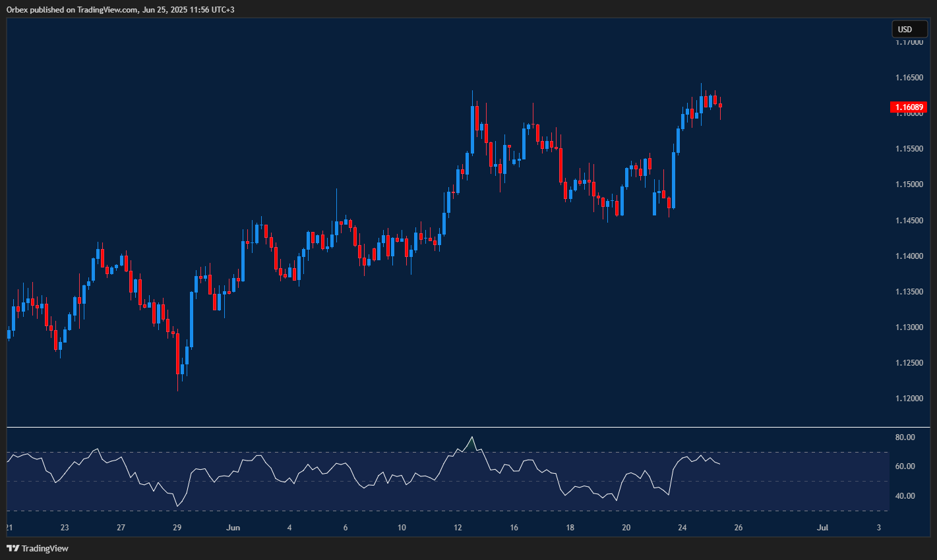Image resolution: width=937 pixels, height=560 pixels.
Task: Click the RSI peak above the 80 line
Action: pos(472,437)
